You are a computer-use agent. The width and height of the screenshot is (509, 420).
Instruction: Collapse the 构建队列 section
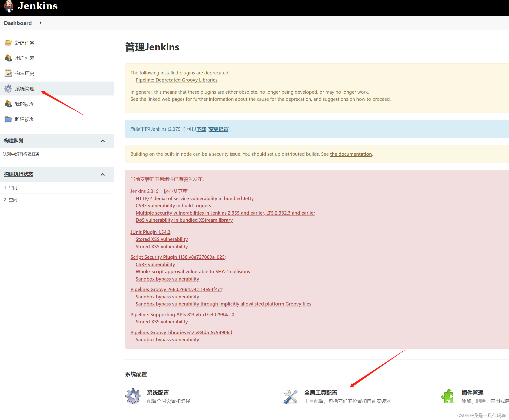click(x=103, y=141)
